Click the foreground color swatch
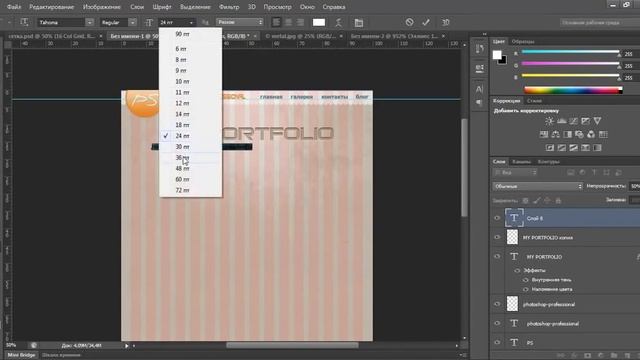 497,55
